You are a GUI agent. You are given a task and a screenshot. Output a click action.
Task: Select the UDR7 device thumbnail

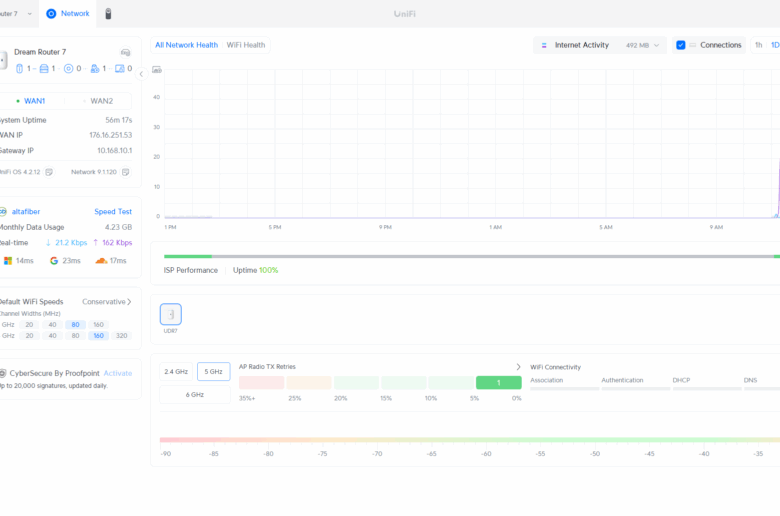(x=171, y=314)
